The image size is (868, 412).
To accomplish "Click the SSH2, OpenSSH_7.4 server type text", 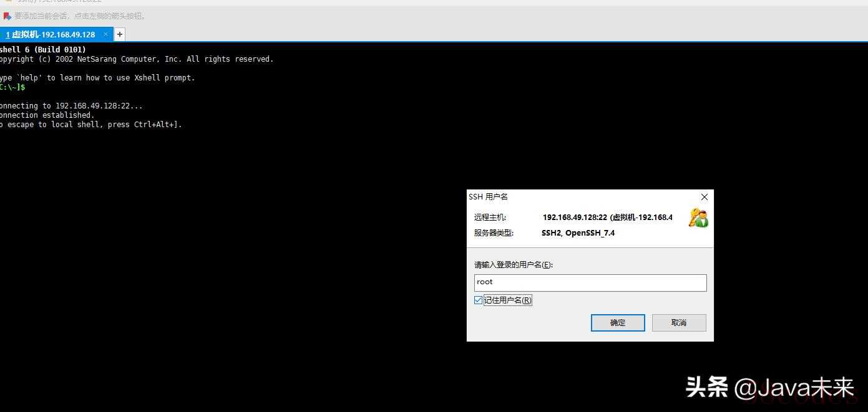I will coord(578,233).
